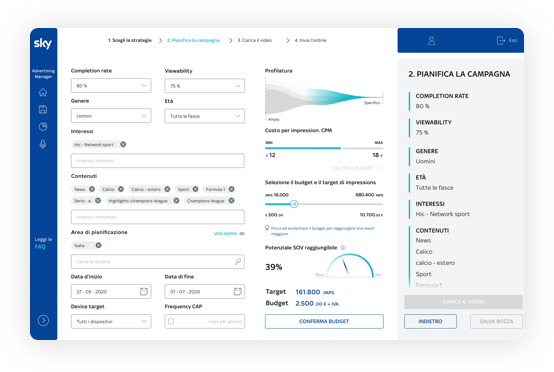The height and width of the screenshot is (372, 554).
Task: Toggle the Frequency CAP checkbox
Action: pos(171,321)
